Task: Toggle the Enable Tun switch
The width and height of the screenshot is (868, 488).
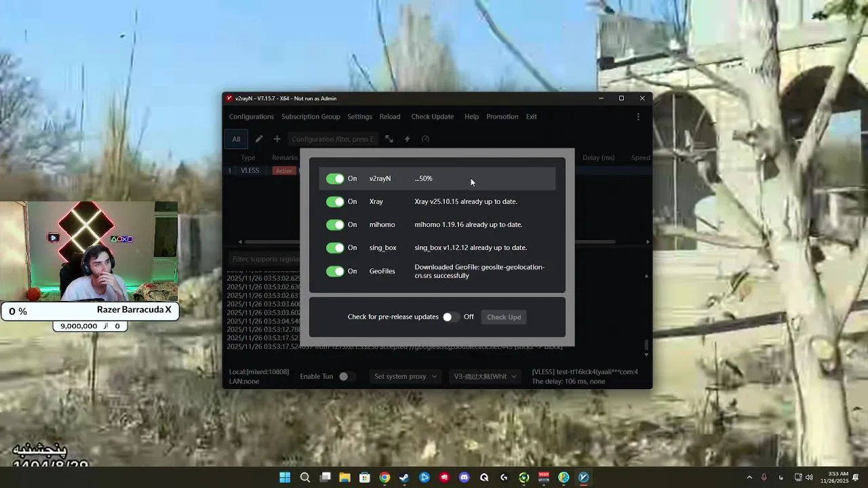Action: pos(347,376)
